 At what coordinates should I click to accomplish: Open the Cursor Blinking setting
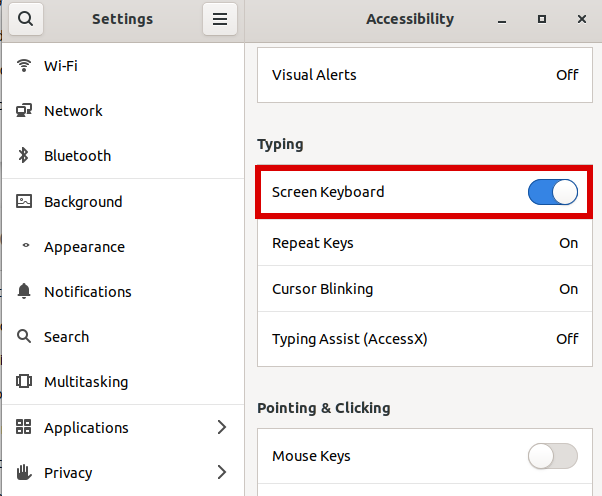pyautogui.click(x=425, y=289)
